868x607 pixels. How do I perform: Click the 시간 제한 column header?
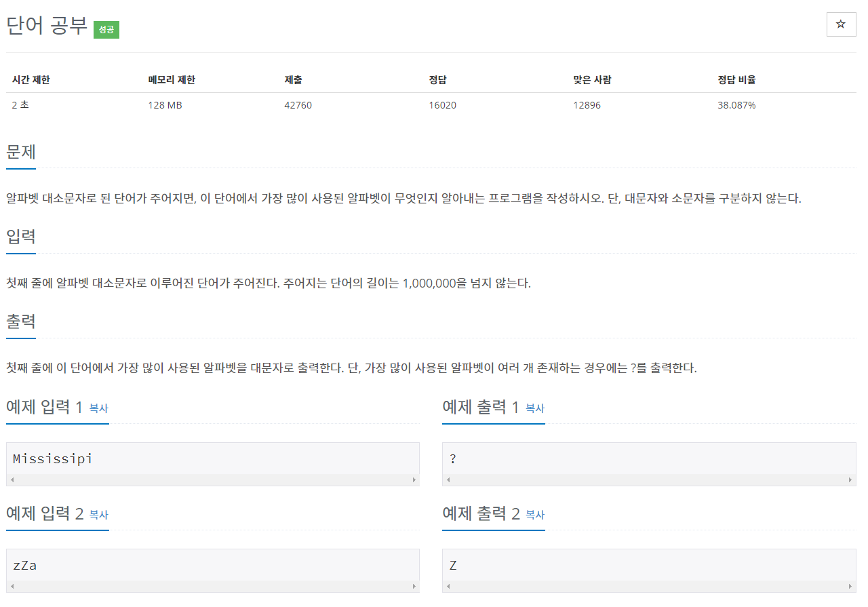pos(31,80)
